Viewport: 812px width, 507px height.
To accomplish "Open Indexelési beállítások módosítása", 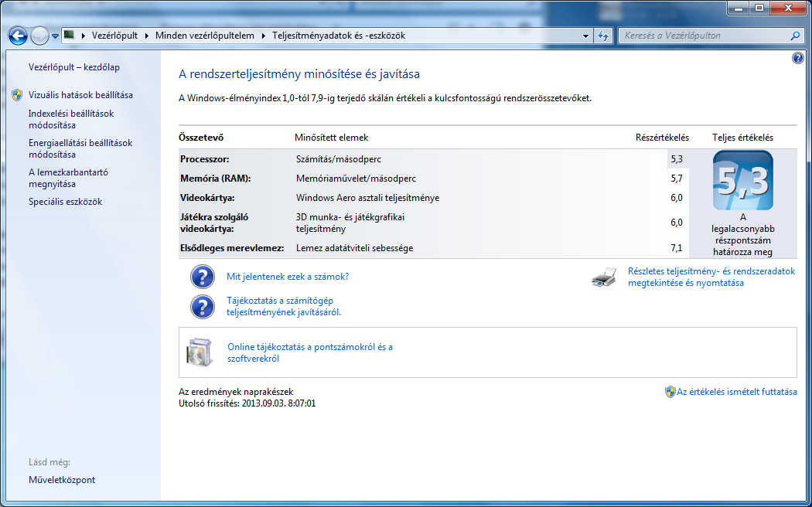I will tap(71, 120).
